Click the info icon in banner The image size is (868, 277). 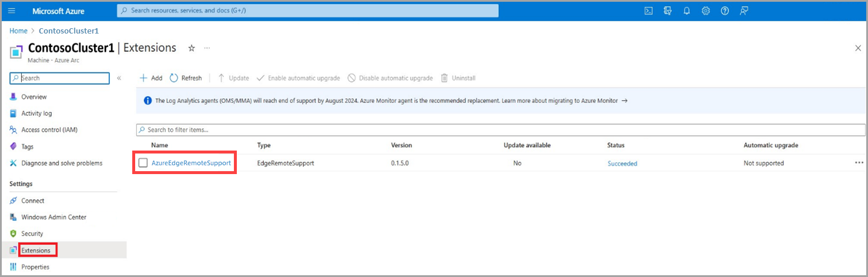tap(148, 101)
